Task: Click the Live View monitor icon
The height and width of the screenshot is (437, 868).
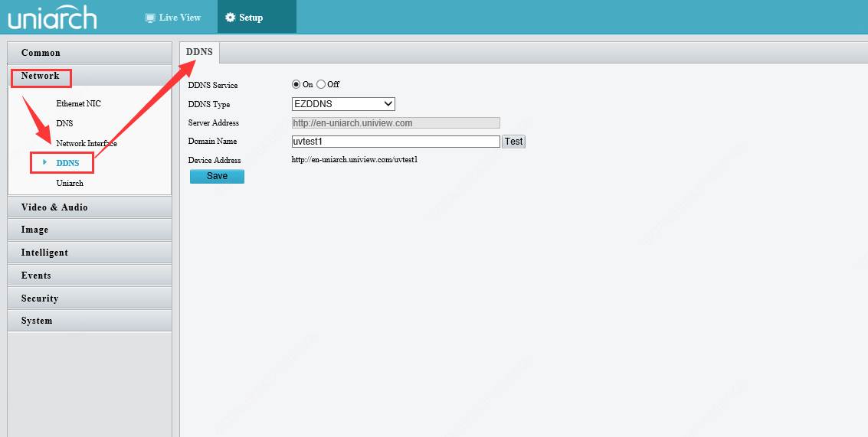Action: (150, 18)
